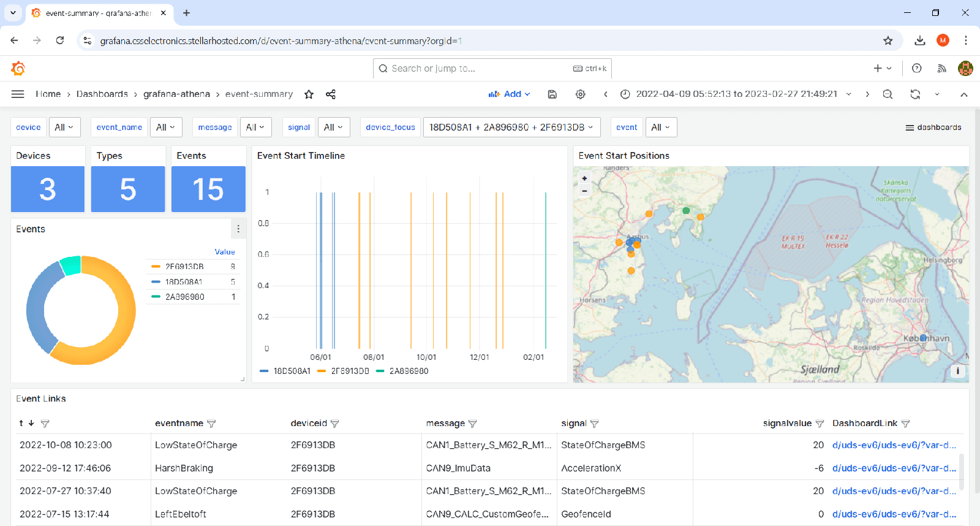
Task: Zoom in on the map with plus
Action: click(584, 178)
